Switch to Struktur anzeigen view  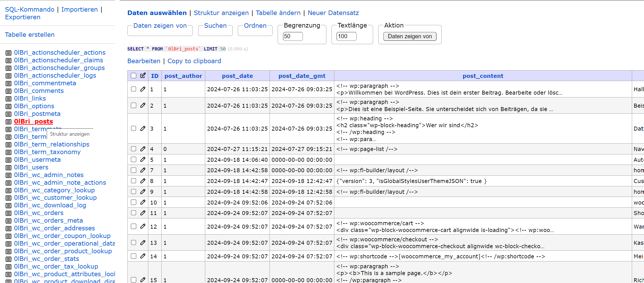click(x=221, y=13)
